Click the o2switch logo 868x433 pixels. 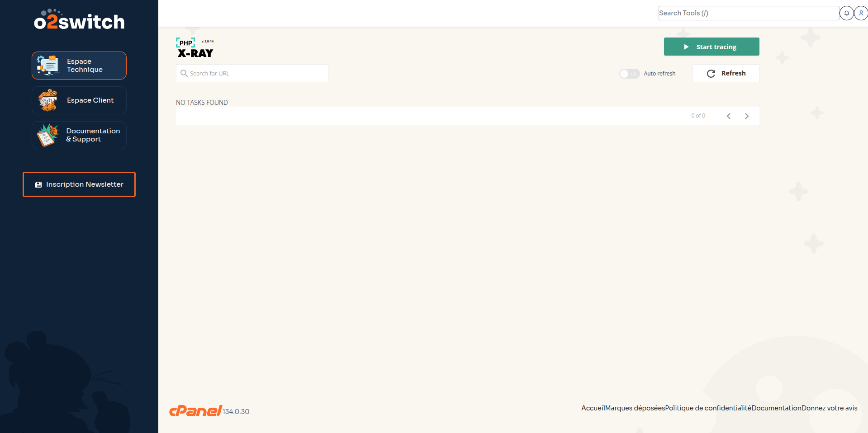pos(79,20)
